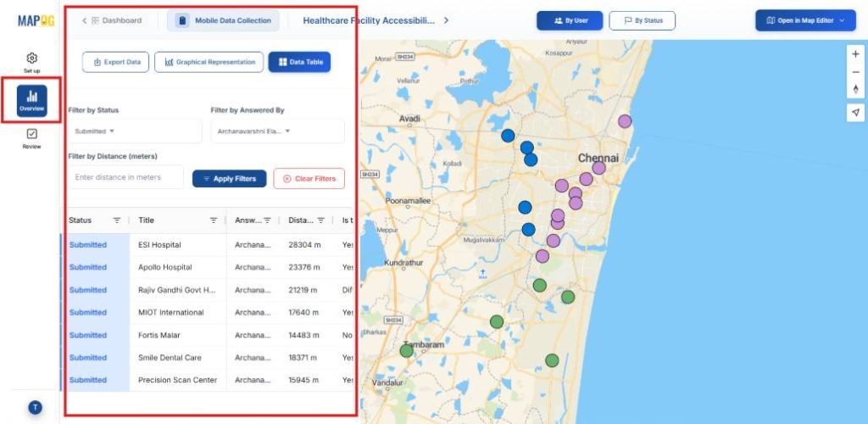Go to next project chevron

click(x=446, y=20)
